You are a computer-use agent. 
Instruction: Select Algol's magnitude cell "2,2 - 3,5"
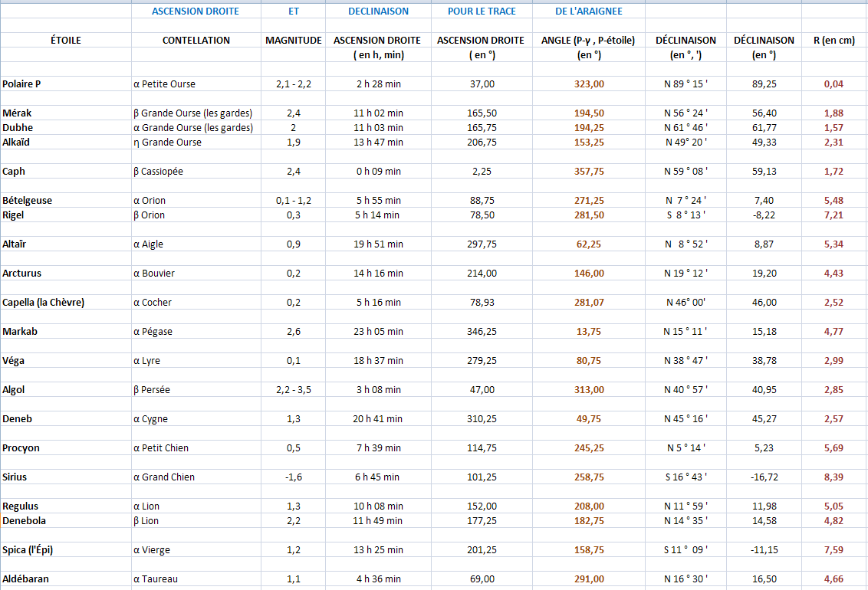click(x=293, y=390)
